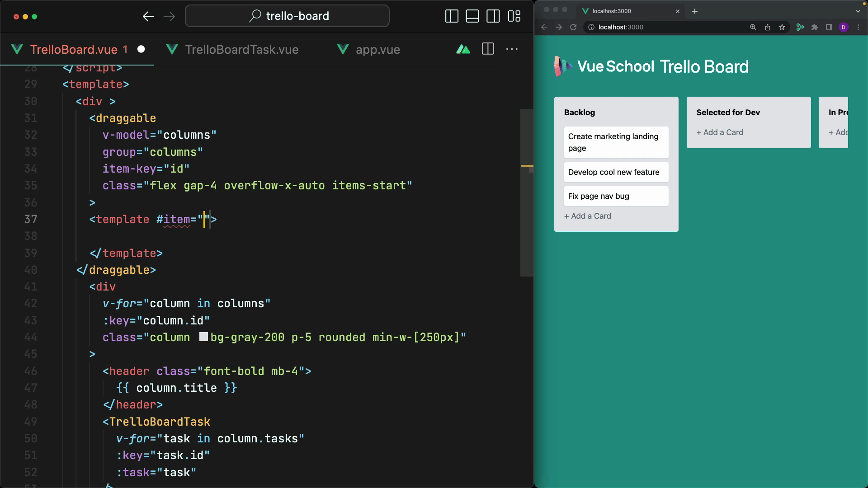
Task: Close the localhost:3000 browser tab
Action: point(678,11)
